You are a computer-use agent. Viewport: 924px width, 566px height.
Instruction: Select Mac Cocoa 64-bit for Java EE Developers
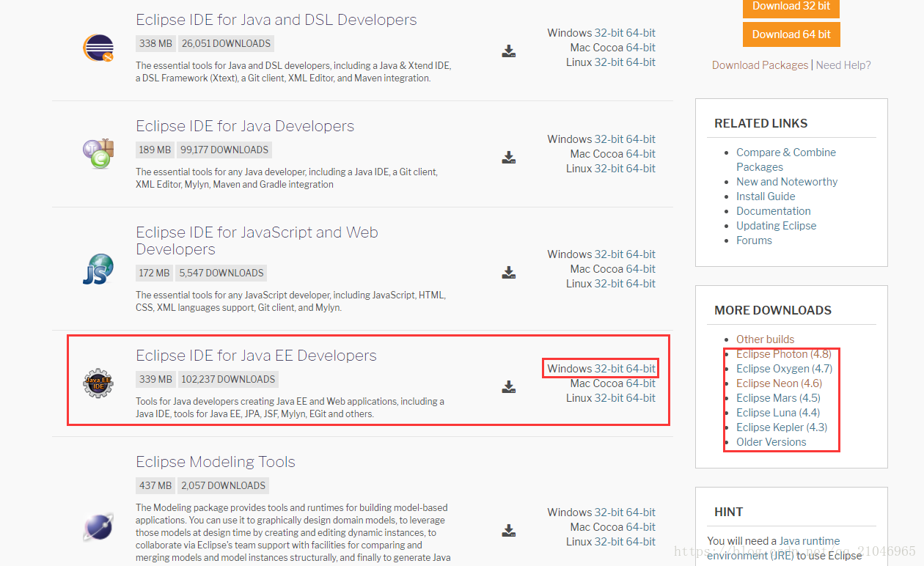click(x=641, y=383)
